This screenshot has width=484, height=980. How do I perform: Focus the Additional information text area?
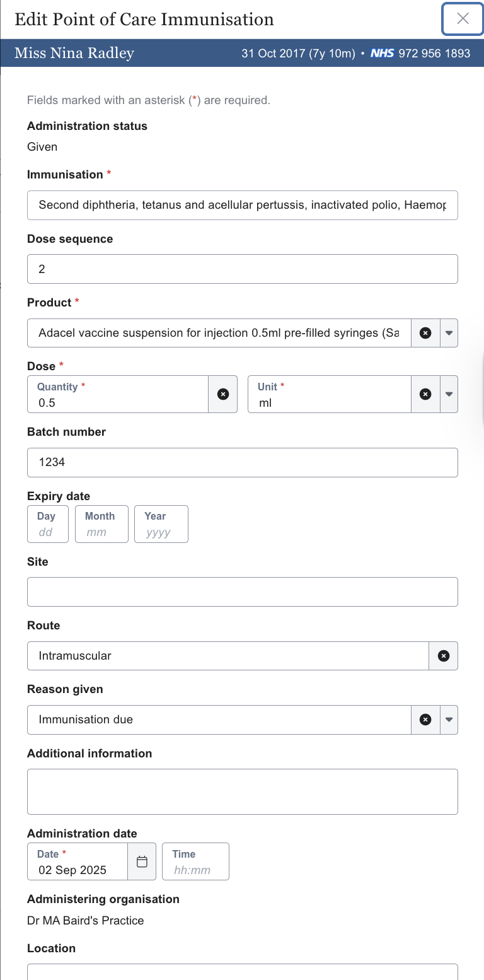pos(242,791)
